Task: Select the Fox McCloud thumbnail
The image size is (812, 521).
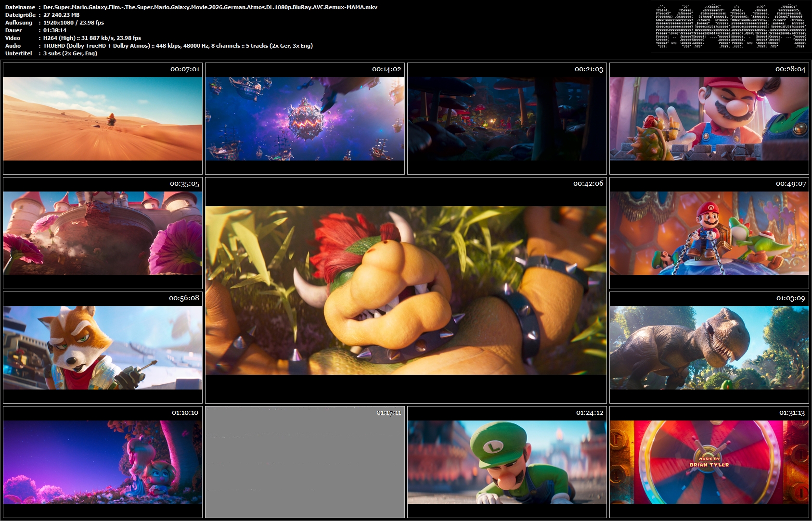Action: click(103, 347)
